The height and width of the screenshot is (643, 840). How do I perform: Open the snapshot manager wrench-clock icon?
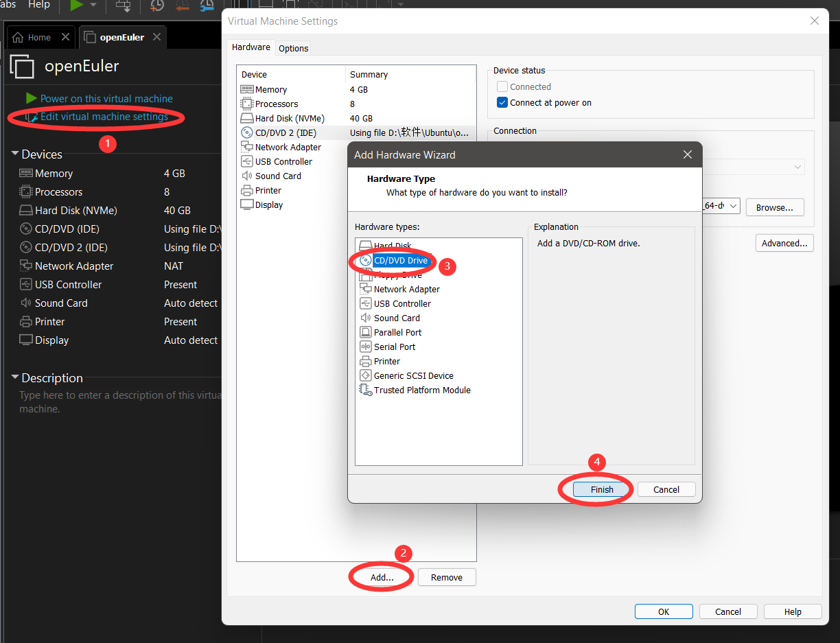coord(207,5)
